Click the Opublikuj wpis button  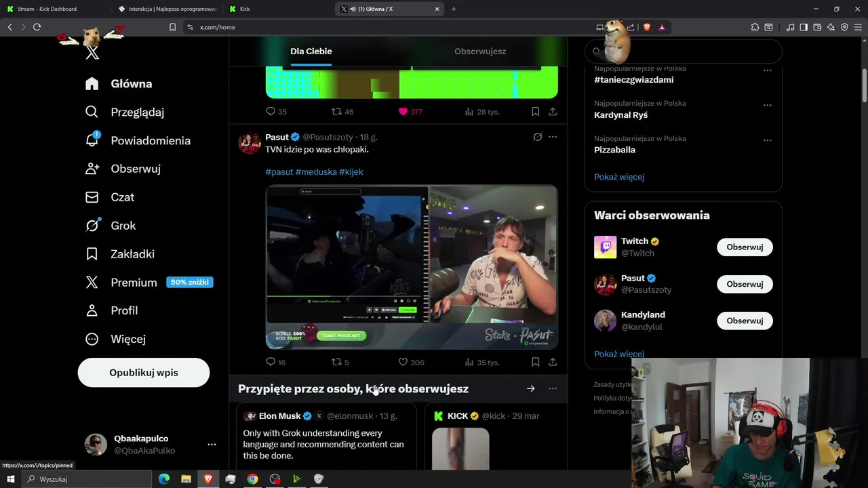144,373
